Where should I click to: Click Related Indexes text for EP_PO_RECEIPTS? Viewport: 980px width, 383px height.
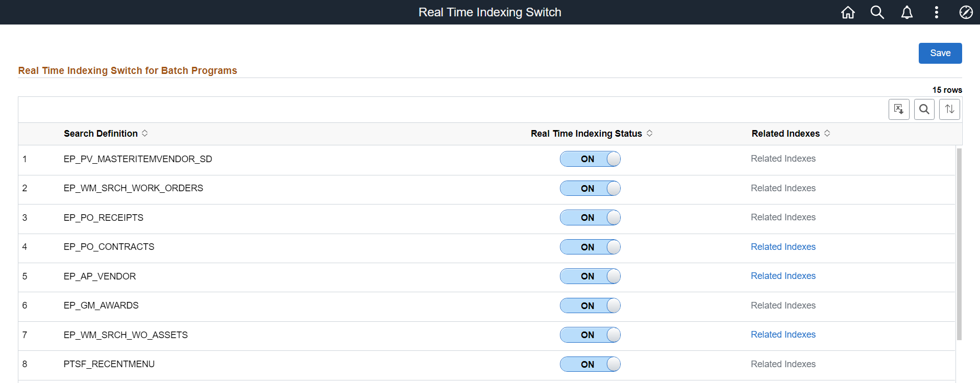click(783, 217)
